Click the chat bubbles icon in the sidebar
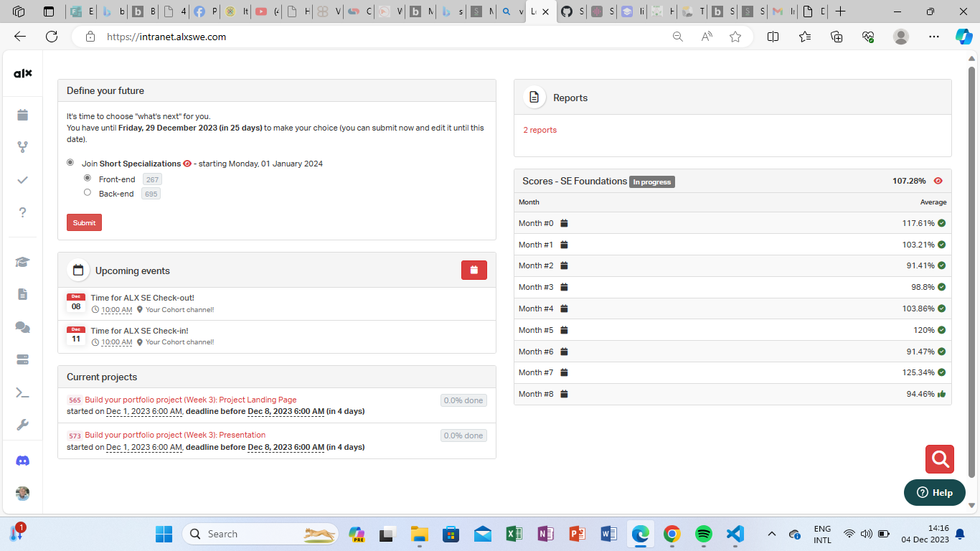 tap(22, 327)
